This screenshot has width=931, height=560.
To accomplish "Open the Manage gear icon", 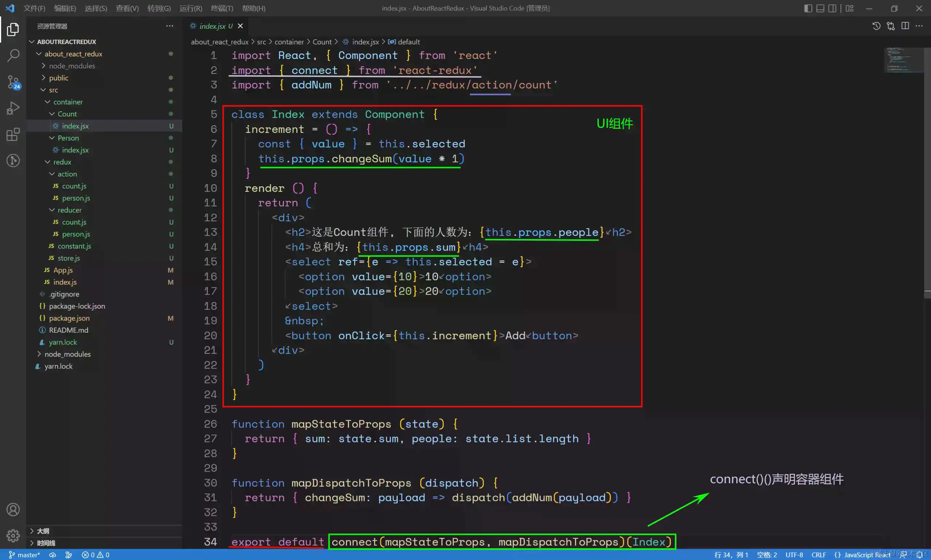I will [x=13, y=535].
